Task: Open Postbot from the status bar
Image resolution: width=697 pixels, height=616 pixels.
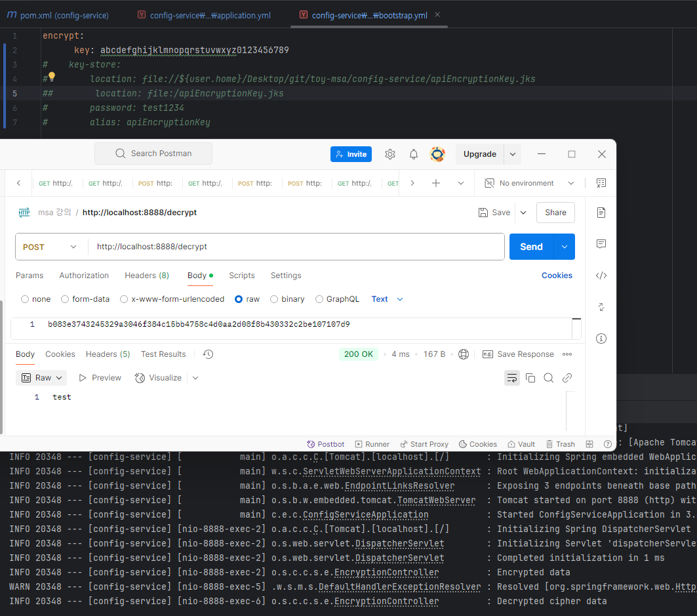Action: pos(325,444)
